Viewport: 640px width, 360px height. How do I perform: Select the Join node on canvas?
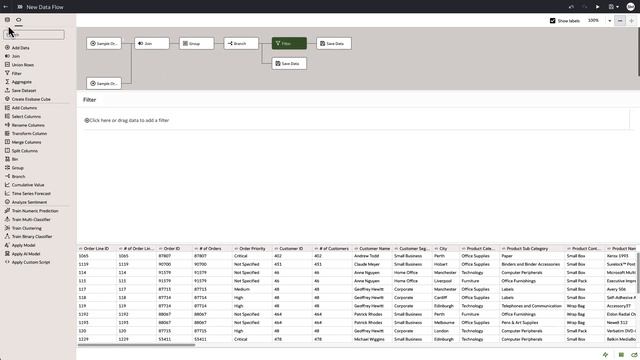[x=152, y=43]
